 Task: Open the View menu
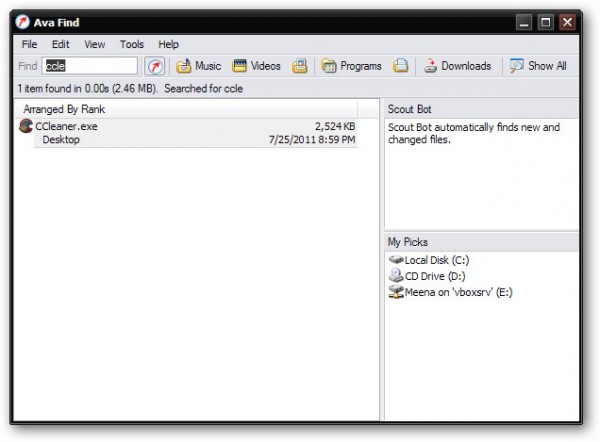pos(95,44)
